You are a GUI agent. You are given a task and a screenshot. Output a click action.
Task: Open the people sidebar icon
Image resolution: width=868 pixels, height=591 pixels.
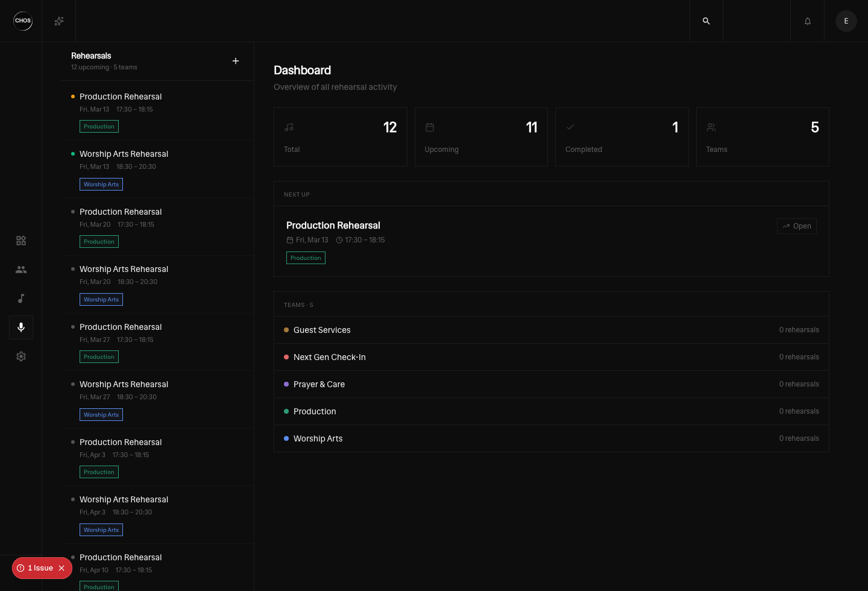click(21, 270)
